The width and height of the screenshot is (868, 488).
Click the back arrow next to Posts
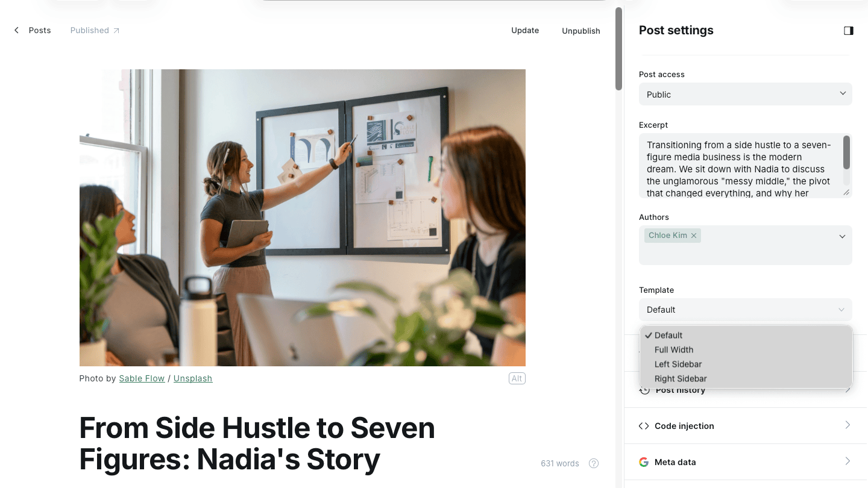16,30
